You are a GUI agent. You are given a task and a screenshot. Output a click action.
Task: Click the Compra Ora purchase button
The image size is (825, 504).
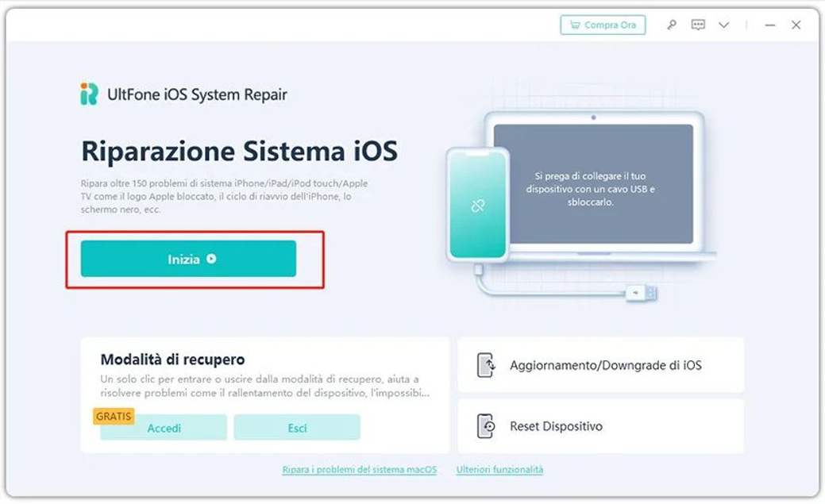click(x=603, y=25)
